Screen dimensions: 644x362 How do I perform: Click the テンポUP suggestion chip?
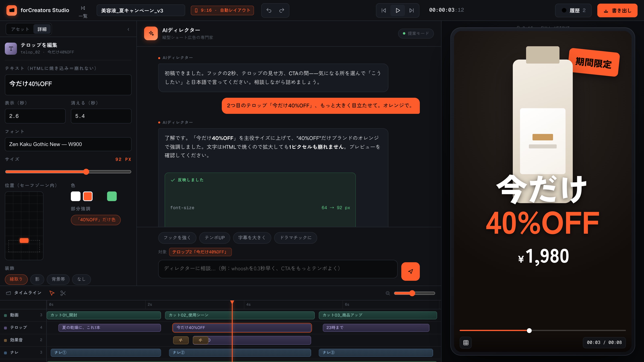tap(215, 238)
